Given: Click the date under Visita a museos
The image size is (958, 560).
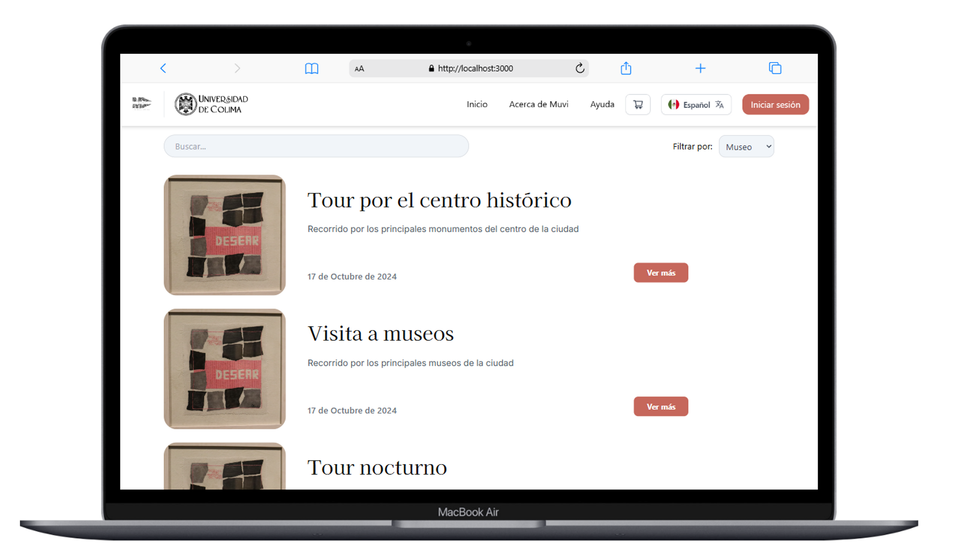Looking at the screenshot, I should pos(352,411).
